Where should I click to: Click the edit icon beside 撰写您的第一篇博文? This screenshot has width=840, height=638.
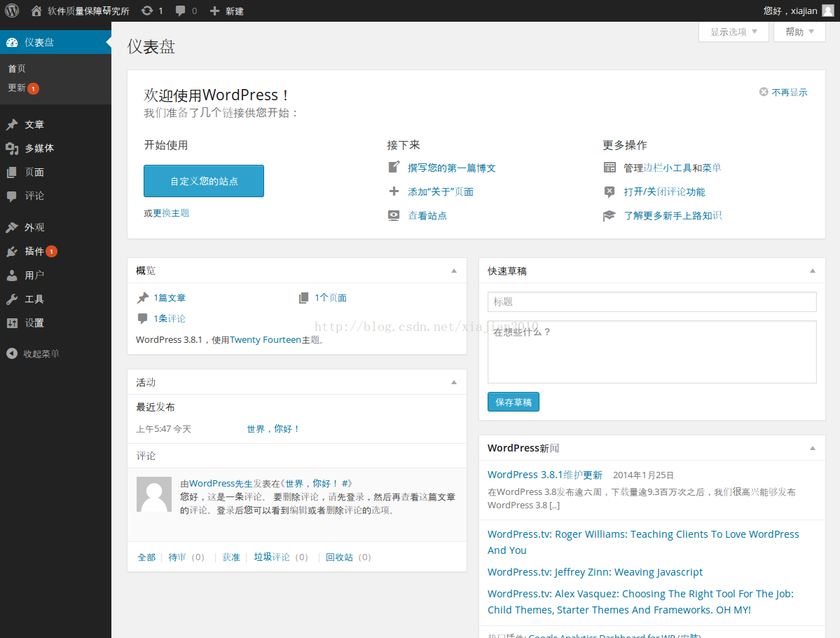pos(394,168)
